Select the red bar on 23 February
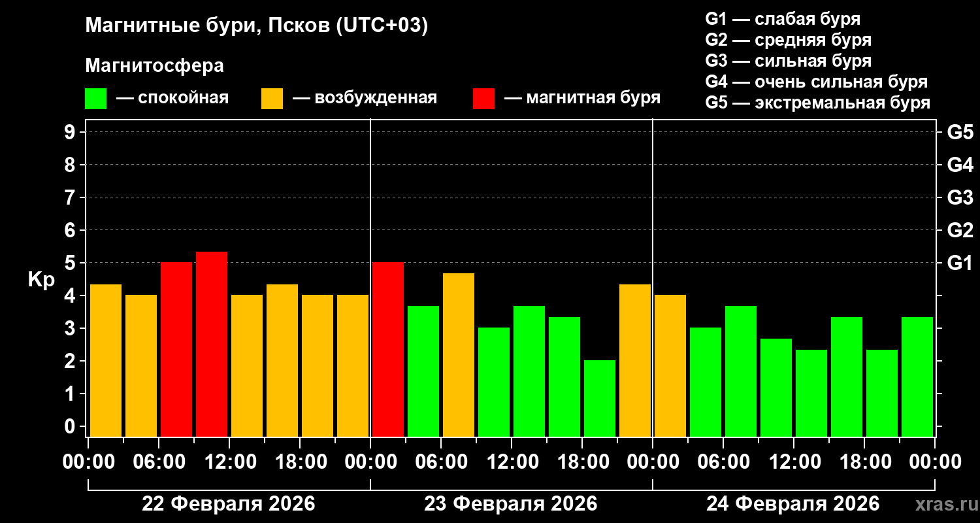Screen dimensions: 980x523 tap(388, 350)
